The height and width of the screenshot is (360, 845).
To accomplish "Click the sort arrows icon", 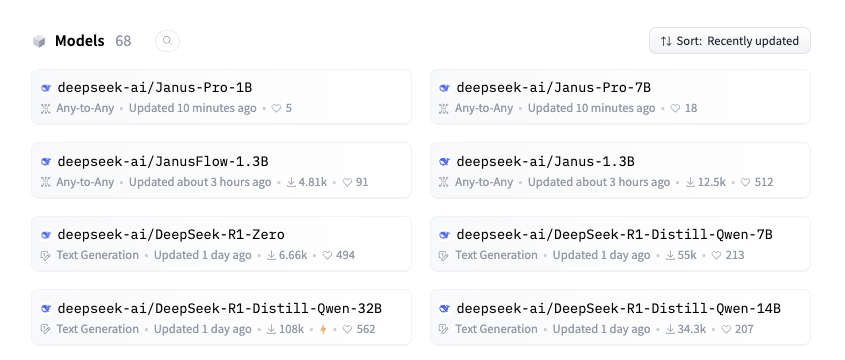I will 667,41.
